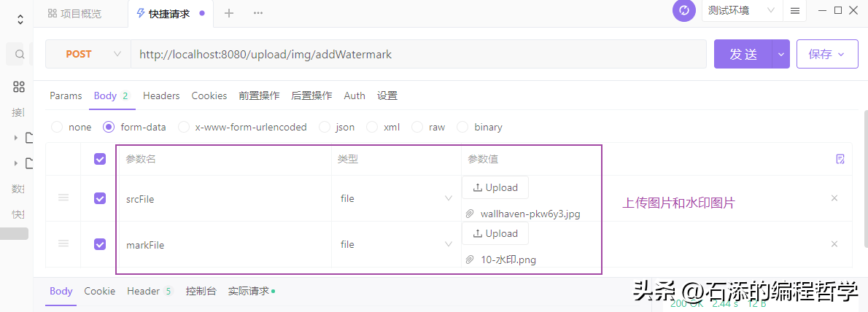This screenshot has width=868, height=312.
Task: Switch to the Headers tab
Action: [x=161, y=95]
